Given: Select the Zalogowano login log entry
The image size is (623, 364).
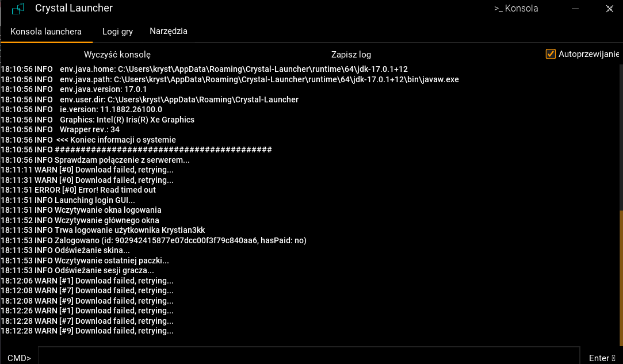Looking at the screenshot, I should tap(153, 240).
